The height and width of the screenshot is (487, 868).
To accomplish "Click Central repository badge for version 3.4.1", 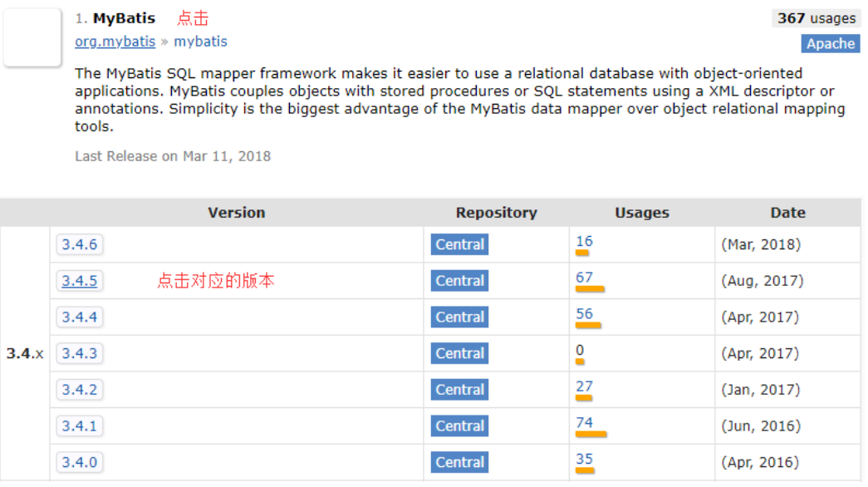I will 459,426.
